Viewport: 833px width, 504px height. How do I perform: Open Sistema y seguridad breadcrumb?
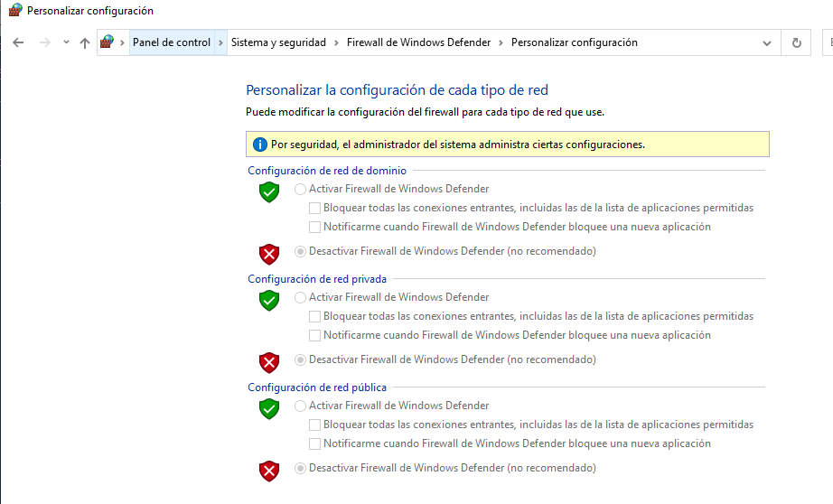point(278,42)
